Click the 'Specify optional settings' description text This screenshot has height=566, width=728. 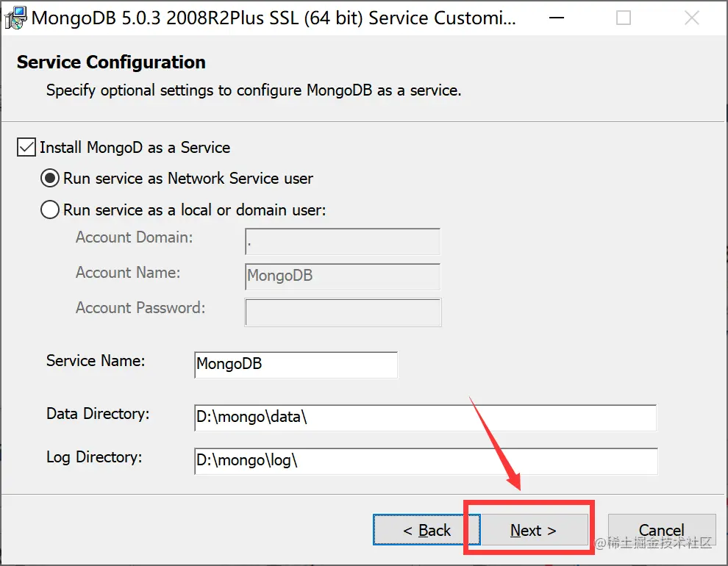point(254,90)
